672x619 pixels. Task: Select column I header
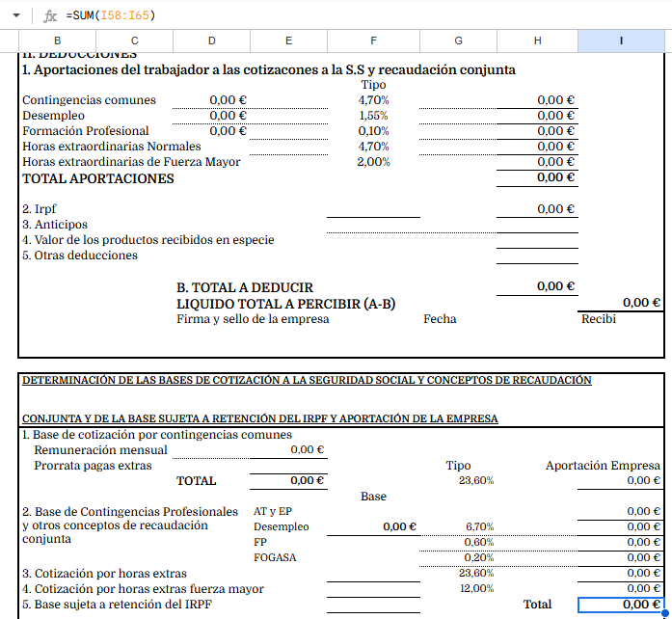(621, 40)
